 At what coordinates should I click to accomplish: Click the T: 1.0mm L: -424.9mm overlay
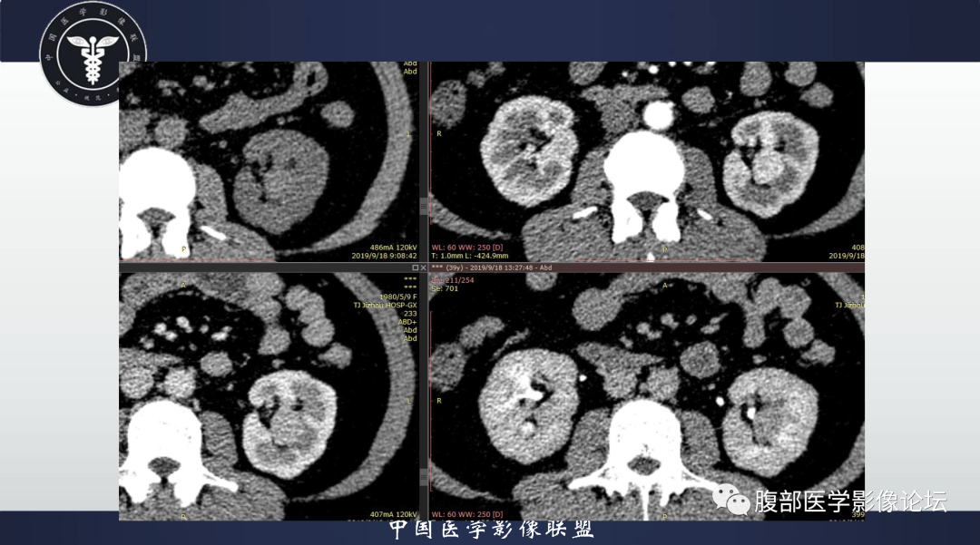pos(470,256)
